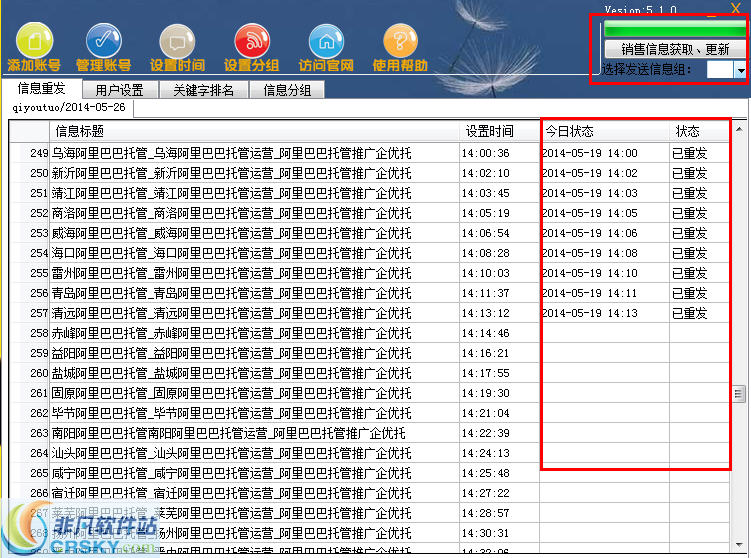Open the 信息分组 tab

tap(287, 90)
